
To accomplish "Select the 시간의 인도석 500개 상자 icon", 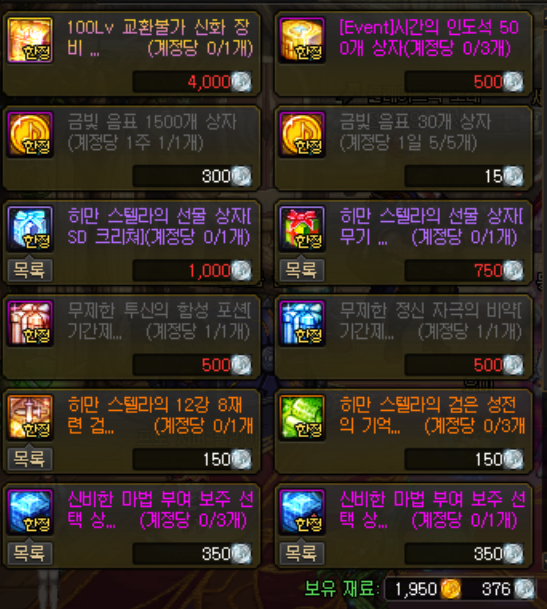I will 302,40.
